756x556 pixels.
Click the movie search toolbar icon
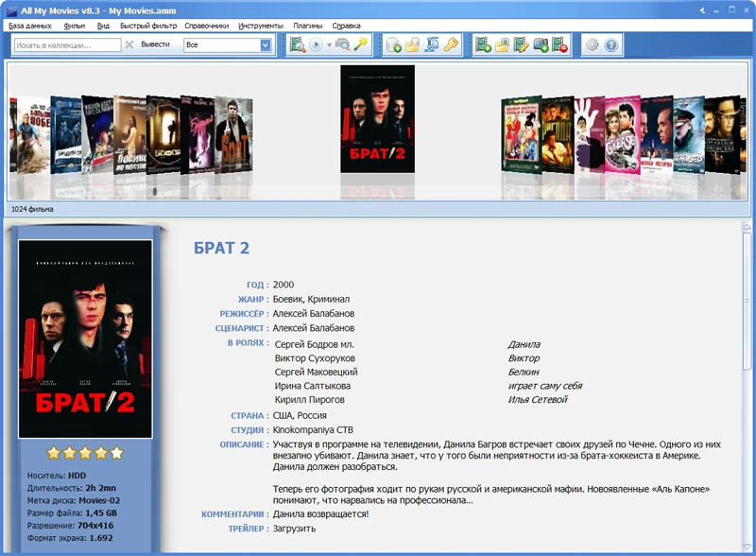point(298,44)
